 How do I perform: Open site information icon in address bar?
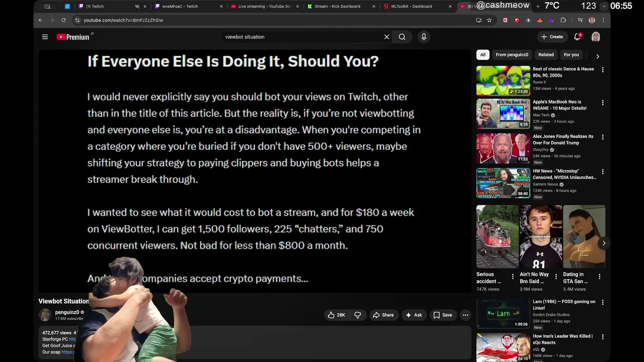pos(77,20)
